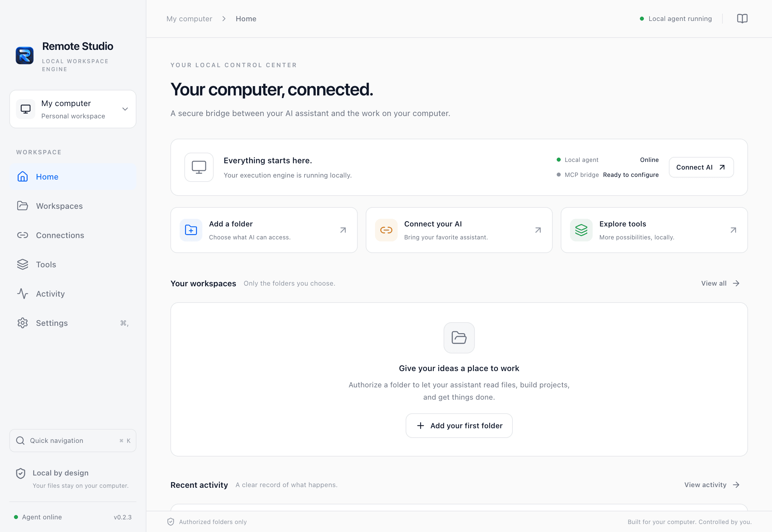Click the Tools layers icon in sidebar
The height and width of the screenshot is (532, 772).
(22, 264)
